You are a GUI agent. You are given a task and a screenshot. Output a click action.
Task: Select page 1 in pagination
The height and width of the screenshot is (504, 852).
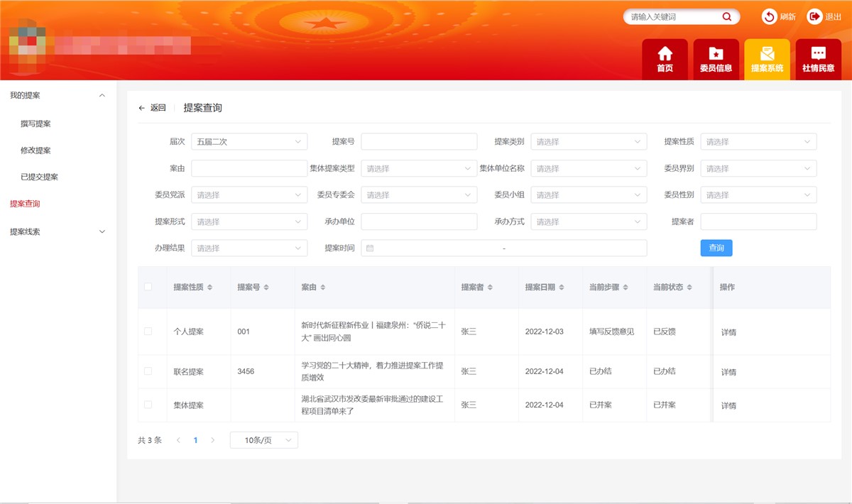pos(196,440)
